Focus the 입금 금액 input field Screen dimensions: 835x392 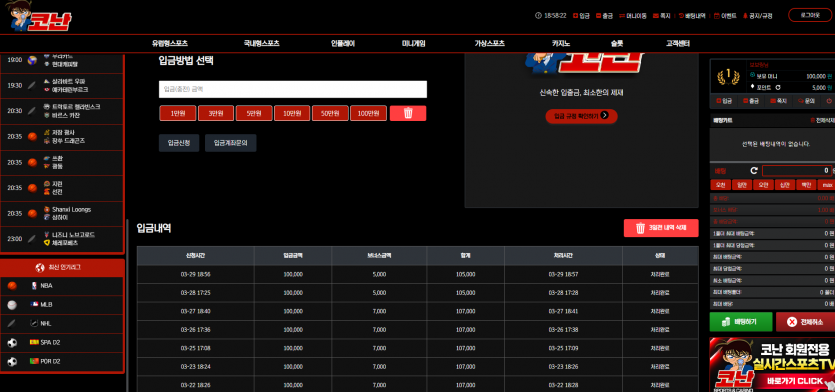(293, 89)
